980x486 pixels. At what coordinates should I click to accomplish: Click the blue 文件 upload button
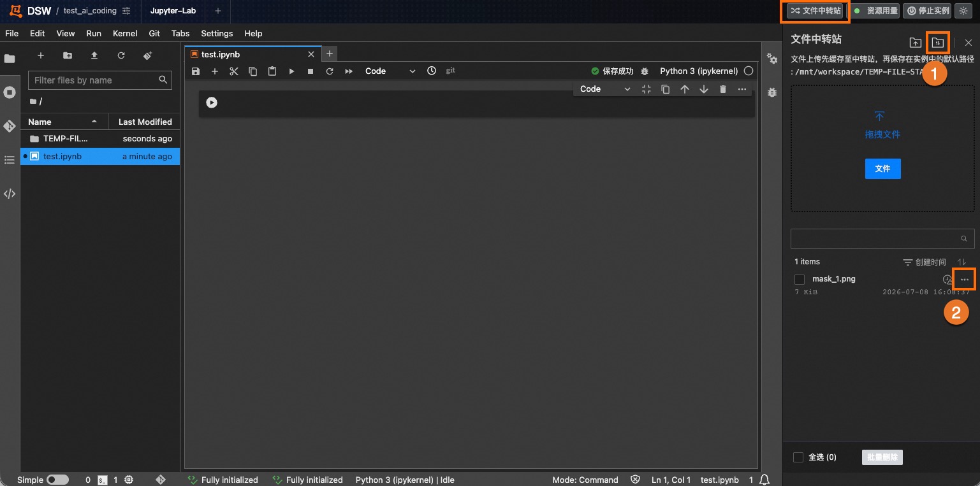click(x=882, y=169)
